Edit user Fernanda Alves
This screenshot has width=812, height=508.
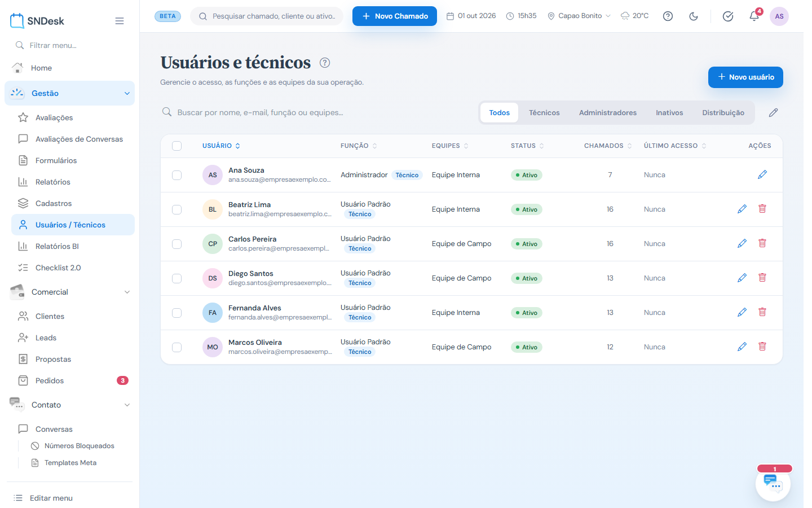tap(742, 313)
